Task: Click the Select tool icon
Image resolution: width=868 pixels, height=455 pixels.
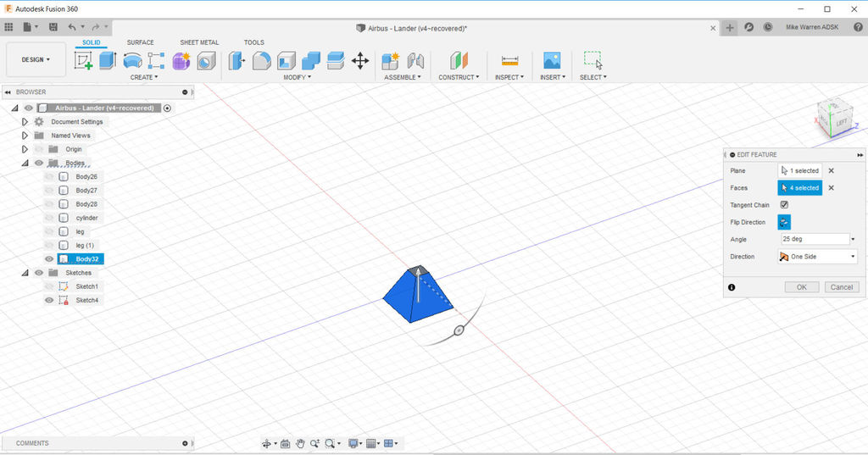Action: point(593,59)
